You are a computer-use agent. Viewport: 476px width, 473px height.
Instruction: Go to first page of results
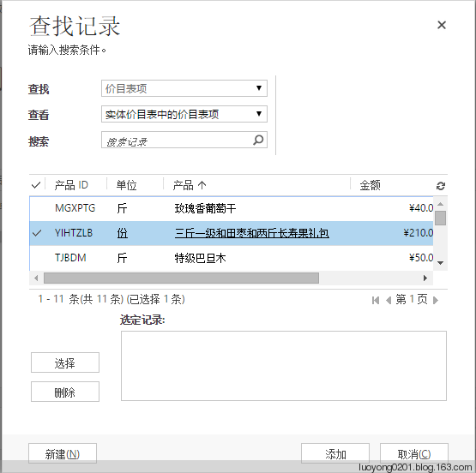click(x=376, y=300)
